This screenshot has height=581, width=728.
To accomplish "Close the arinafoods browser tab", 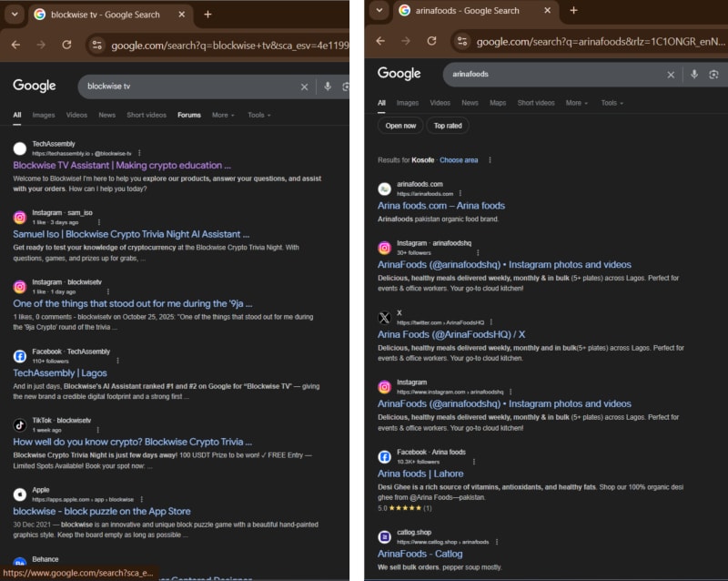I will (x=548, y=10).
